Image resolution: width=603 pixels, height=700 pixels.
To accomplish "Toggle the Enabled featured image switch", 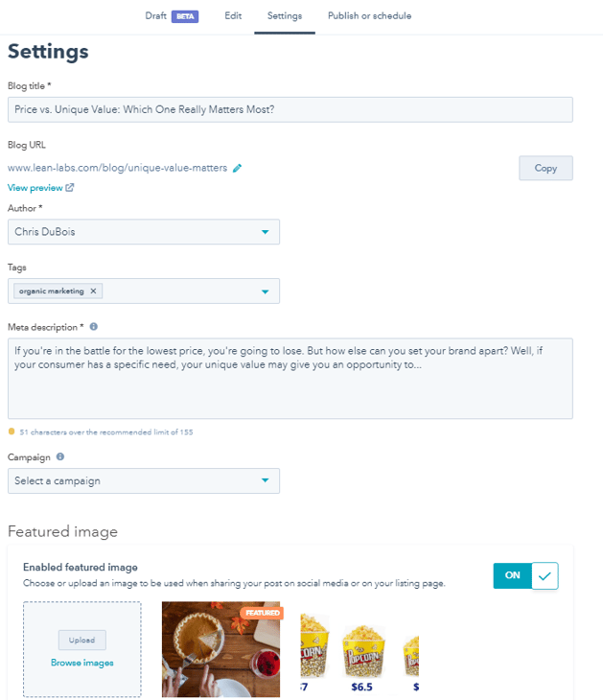I will coord(525,575).
